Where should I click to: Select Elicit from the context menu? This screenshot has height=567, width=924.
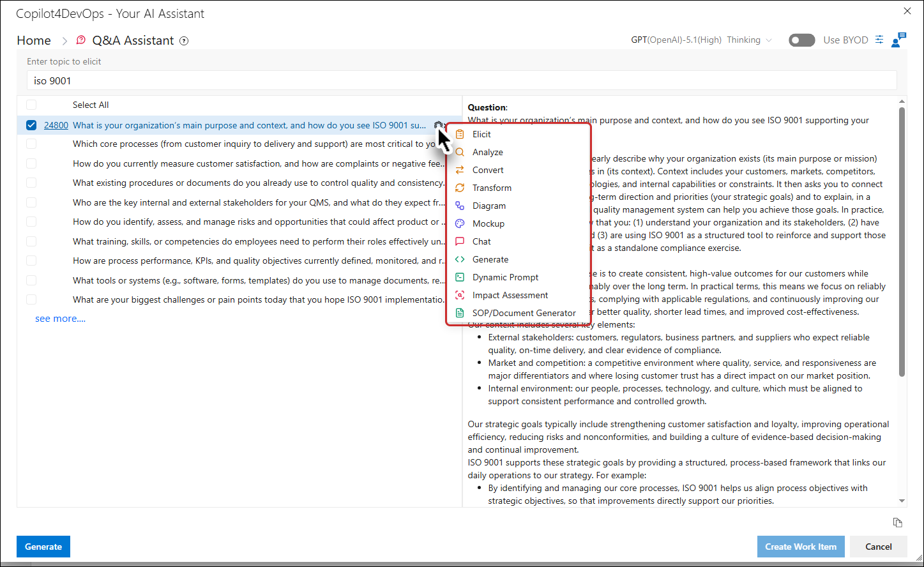481,134
